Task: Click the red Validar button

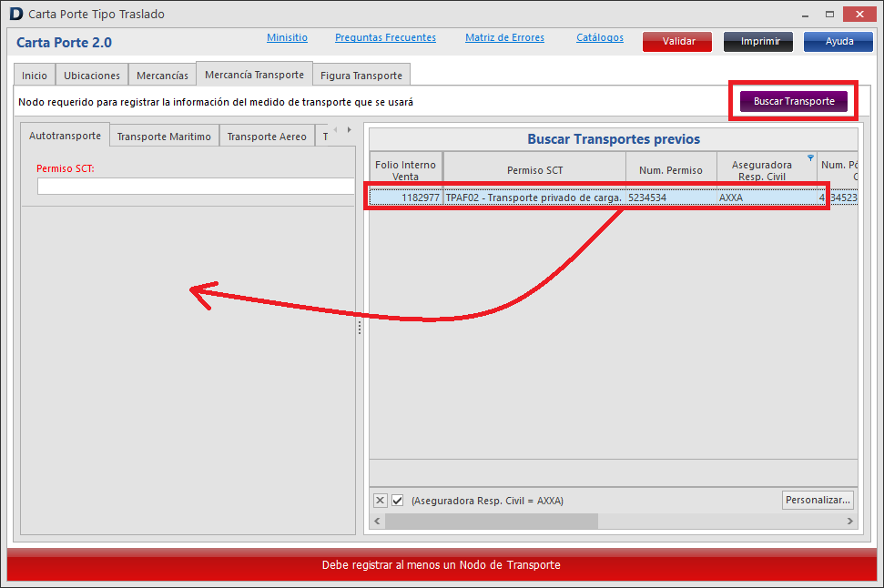Action: click(x=678, y=42)
